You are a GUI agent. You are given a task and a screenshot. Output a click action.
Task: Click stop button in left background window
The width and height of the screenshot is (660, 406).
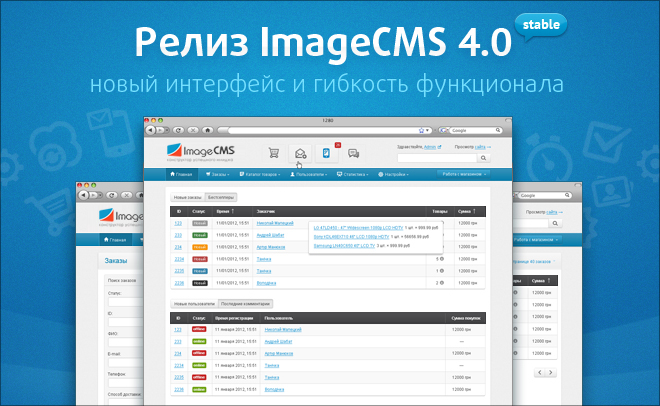[x=126, y=195]
